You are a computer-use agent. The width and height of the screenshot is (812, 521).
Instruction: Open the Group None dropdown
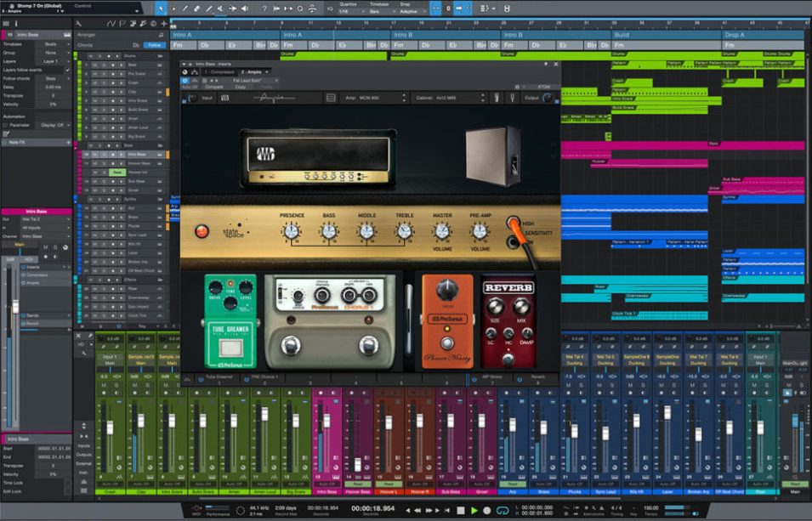coord(53,53)
